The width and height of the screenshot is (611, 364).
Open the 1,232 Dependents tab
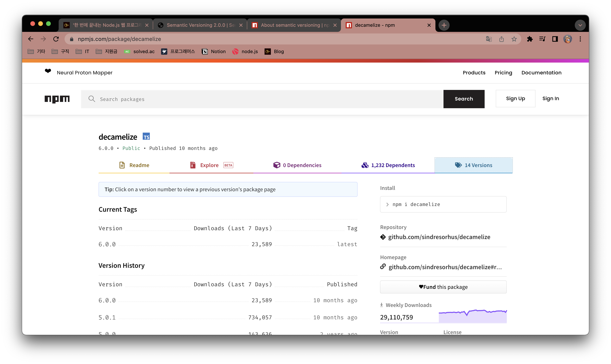click(x=388, y=165)
